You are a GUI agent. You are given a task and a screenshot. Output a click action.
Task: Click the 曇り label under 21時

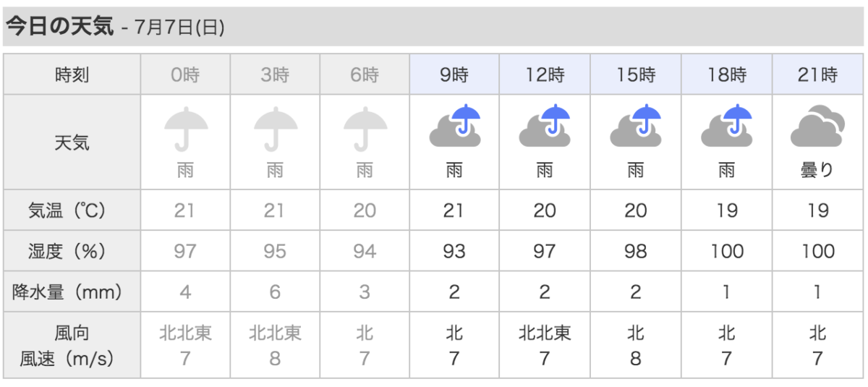click(x=817, y=171)
